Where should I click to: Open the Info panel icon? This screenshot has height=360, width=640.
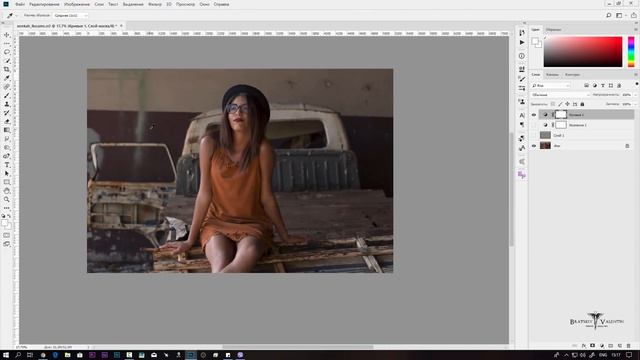click(x=522, y=56)
